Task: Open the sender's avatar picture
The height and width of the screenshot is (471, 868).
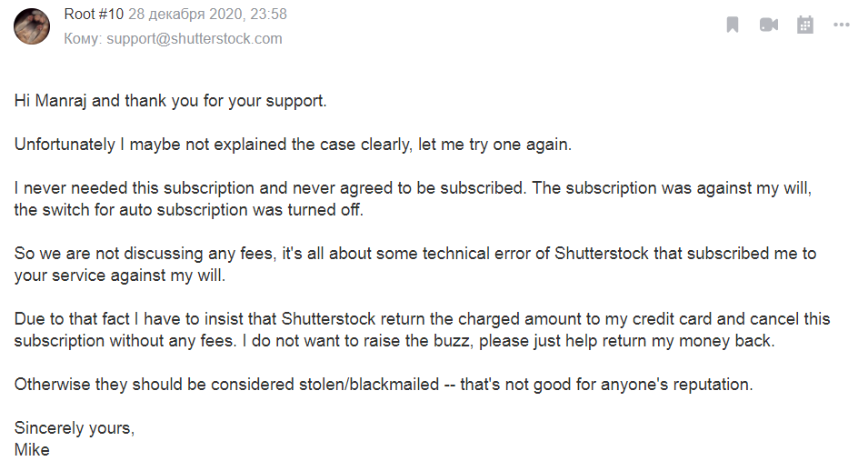Action: pyautogui.click(x=32, y=26)
